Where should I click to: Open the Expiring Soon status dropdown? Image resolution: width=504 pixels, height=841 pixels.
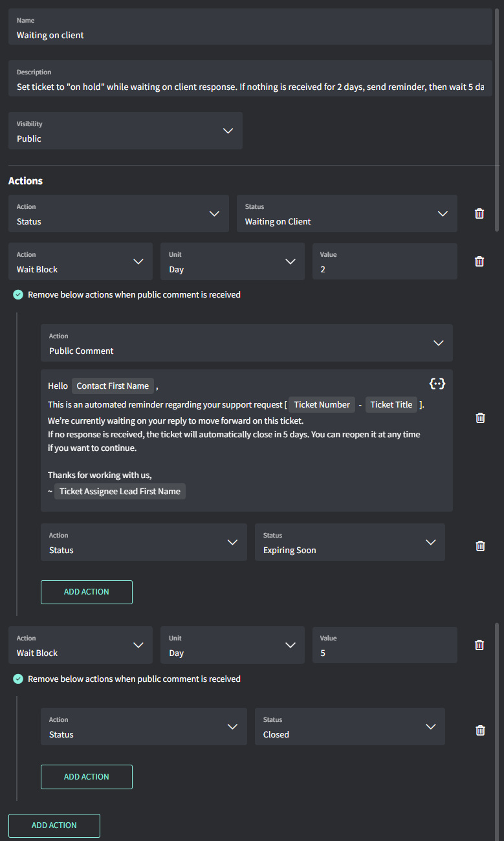[x=349, y=542]
